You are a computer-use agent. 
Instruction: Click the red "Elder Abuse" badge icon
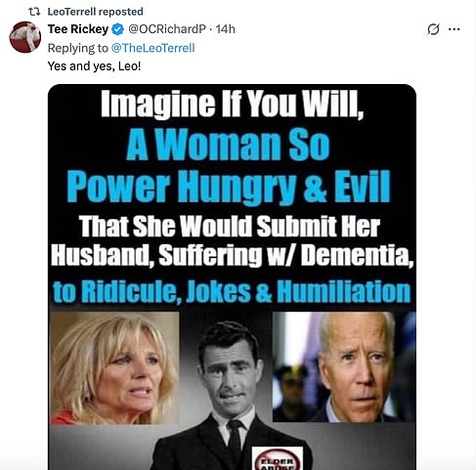coord(278,460)
